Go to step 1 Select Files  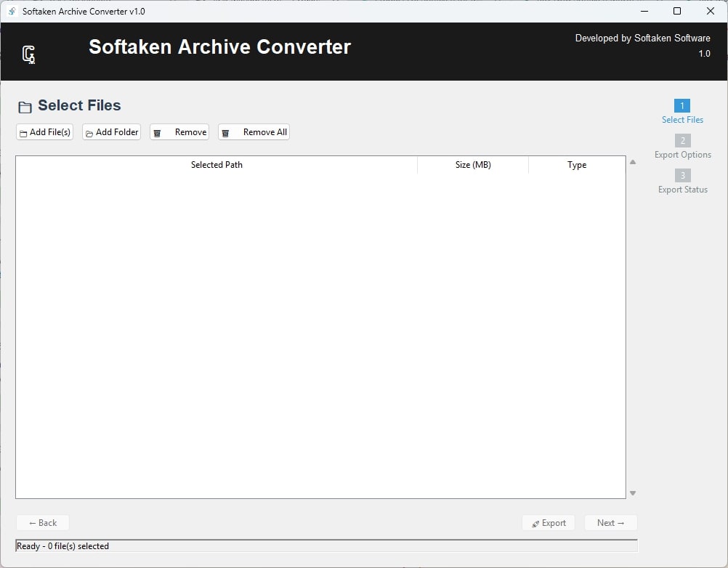682,120
